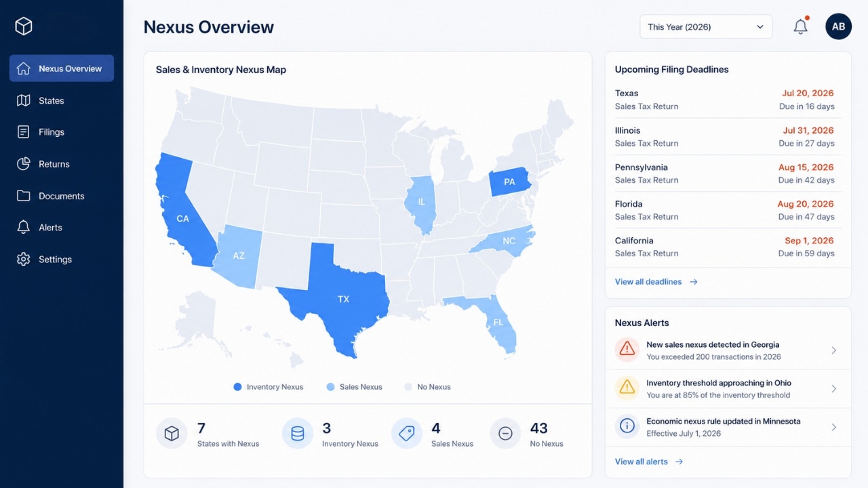The height and width of the screenshot is (488, 868).
Task: Click the Inventory Nexus legend color dot
Action: tap(237, 387)
